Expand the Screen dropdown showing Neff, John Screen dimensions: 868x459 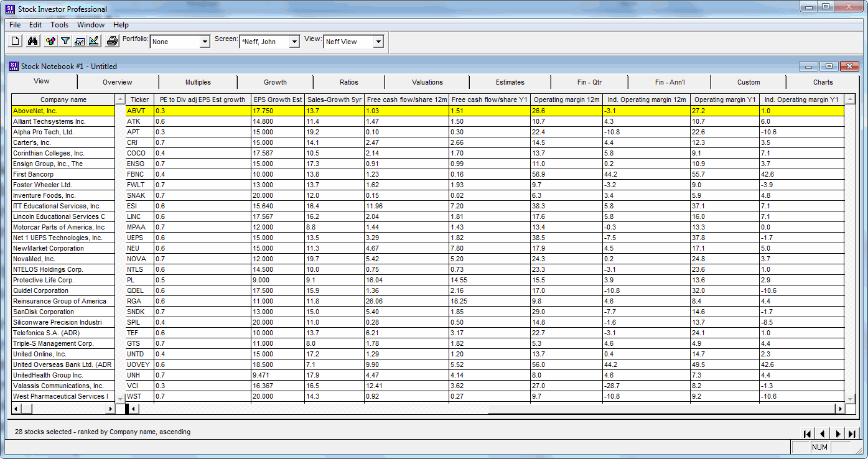[294, 42]
